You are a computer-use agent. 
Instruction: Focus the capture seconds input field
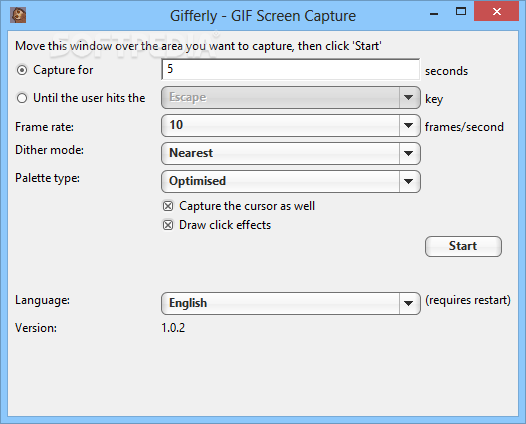tap(291, 69)
